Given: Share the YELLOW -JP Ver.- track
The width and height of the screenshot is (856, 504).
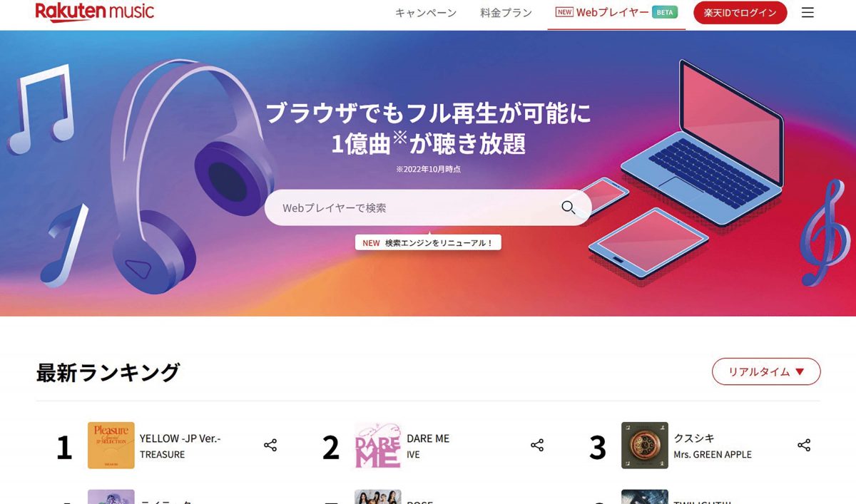Looking at the screenshot, I should click(270, 446).
